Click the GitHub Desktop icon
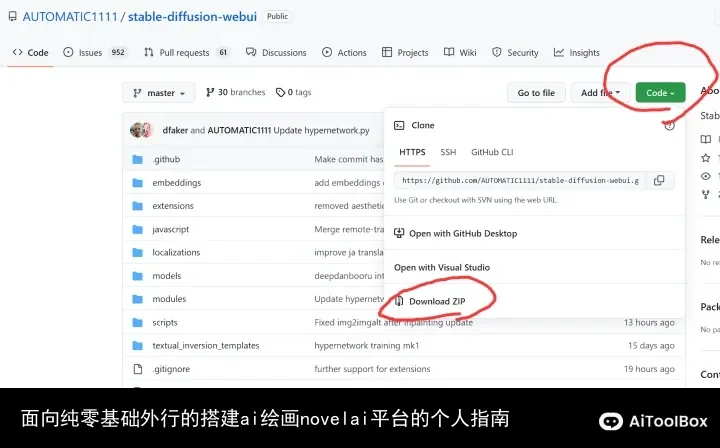The height and width of the screenshot is (448, 720). [x=399, y=233]
